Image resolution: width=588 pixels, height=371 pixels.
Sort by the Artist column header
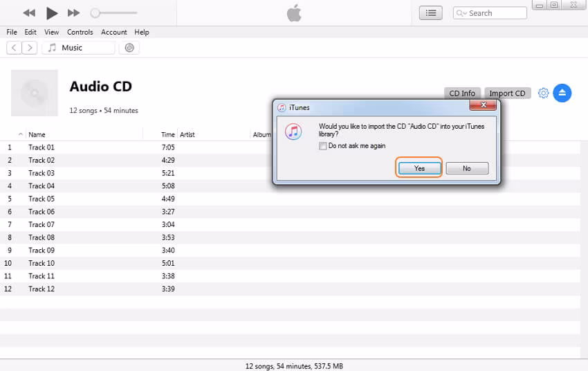[187, 135]
